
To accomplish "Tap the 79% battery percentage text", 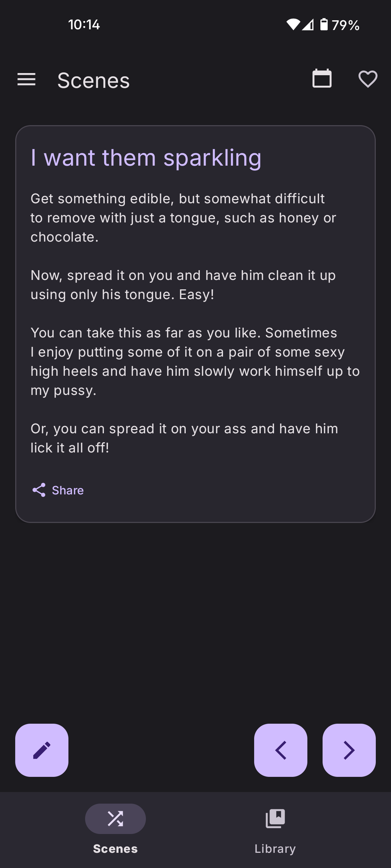I will coord(346,25).
